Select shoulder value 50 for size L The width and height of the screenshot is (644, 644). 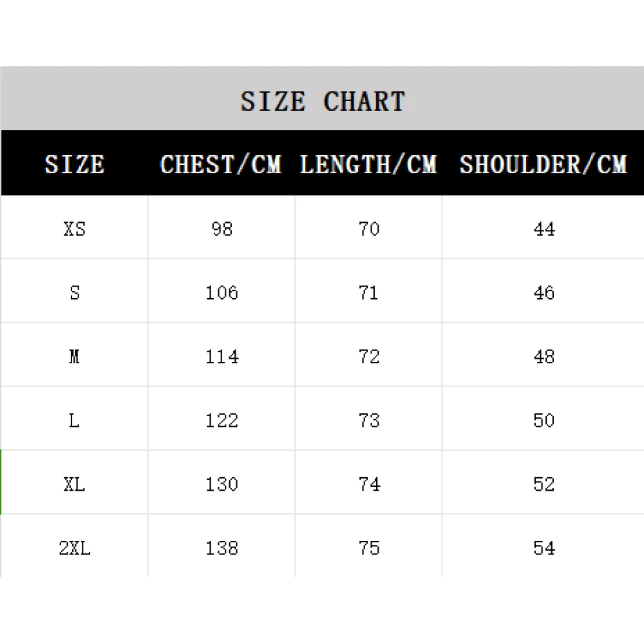click(x=544, y=421)
